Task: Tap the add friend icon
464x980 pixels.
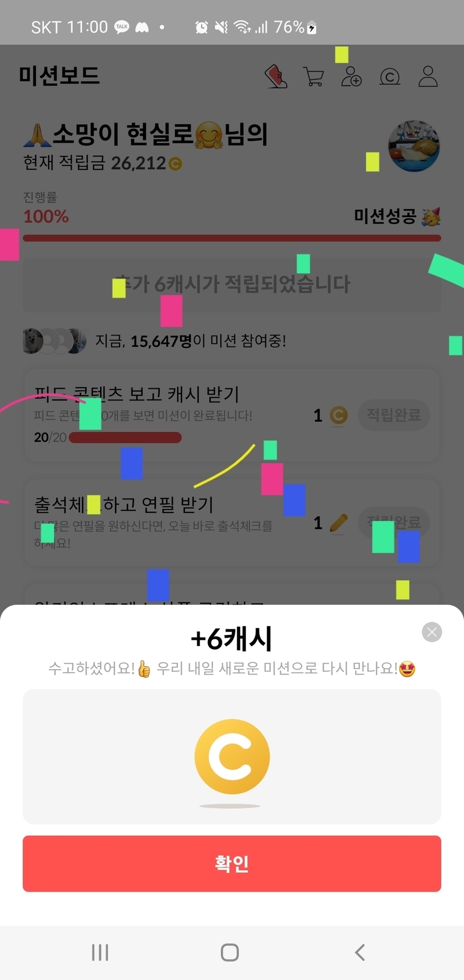Action: (351, 77)
